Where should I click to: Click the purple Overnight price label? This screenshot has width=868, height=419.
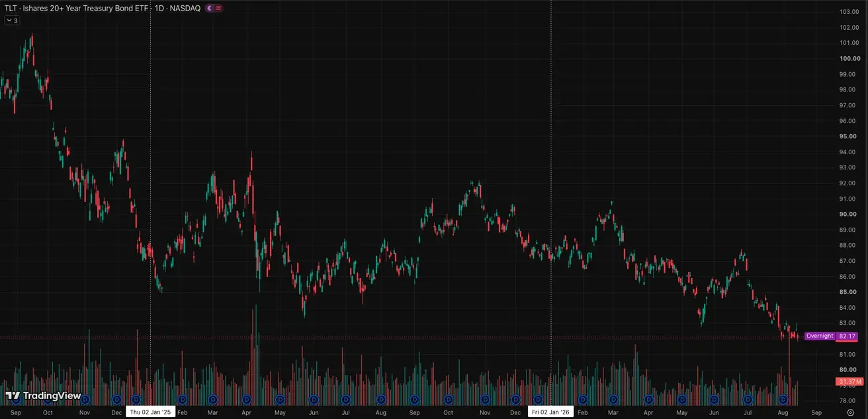click(x=820, y=336)
